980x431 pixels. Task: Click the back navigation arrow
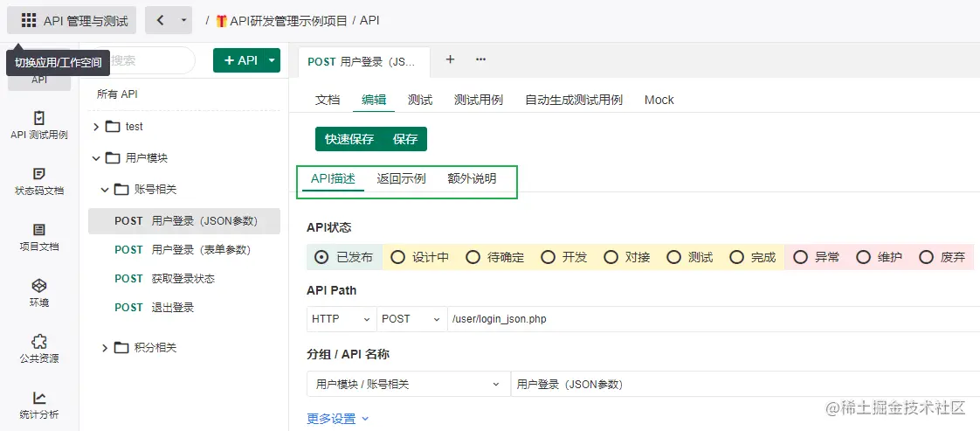coord(160,20)
